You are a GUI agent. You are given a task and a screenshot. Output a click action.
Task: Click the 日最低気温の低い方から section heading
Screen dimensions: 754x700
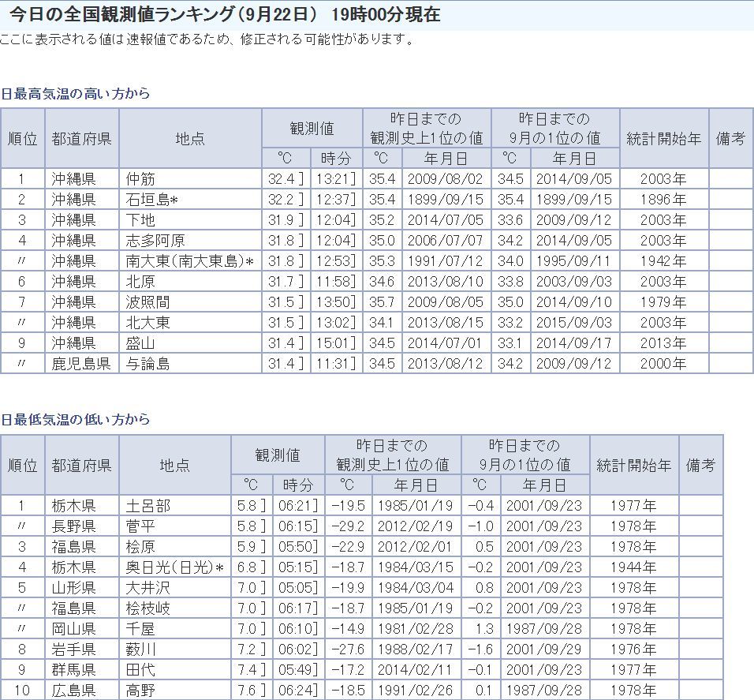coord(75,419)
